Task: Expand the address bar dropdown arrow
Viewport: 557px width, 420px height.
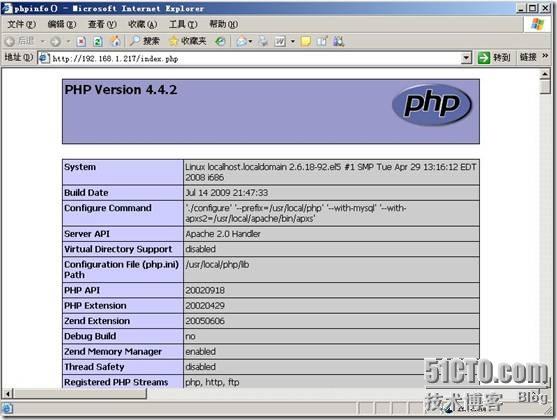Action: [x=466, y=58]
